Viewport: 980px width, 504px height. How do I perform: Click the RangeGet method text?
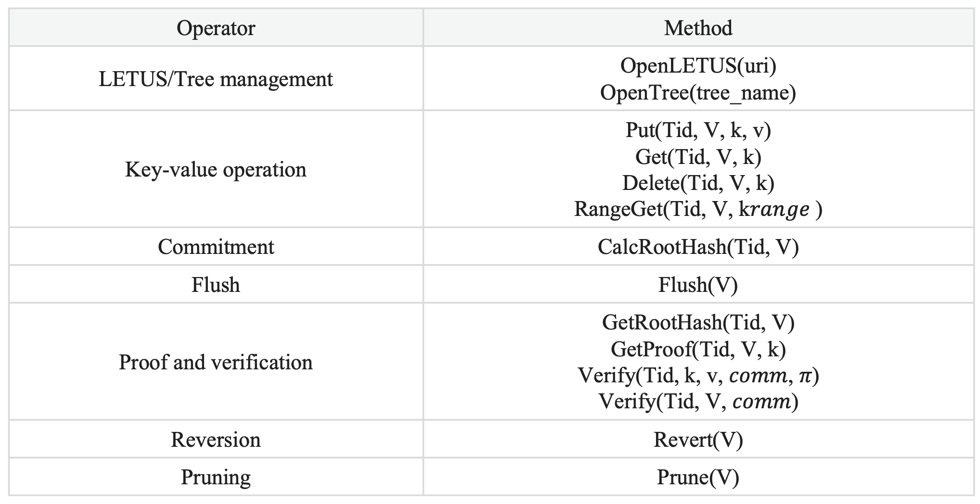click(x=698, y=209)
